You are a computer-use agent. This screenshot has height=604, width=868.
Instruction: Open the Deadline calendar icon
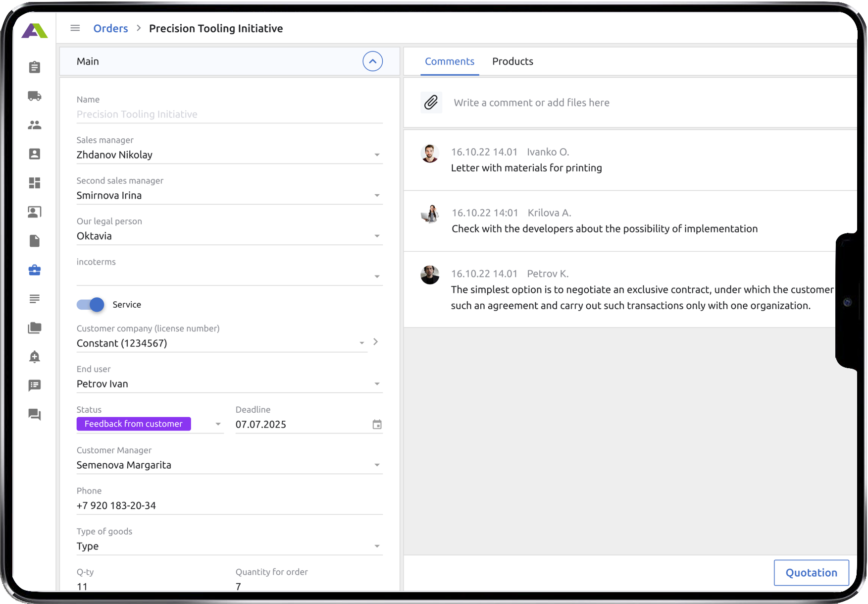point(377,425)
